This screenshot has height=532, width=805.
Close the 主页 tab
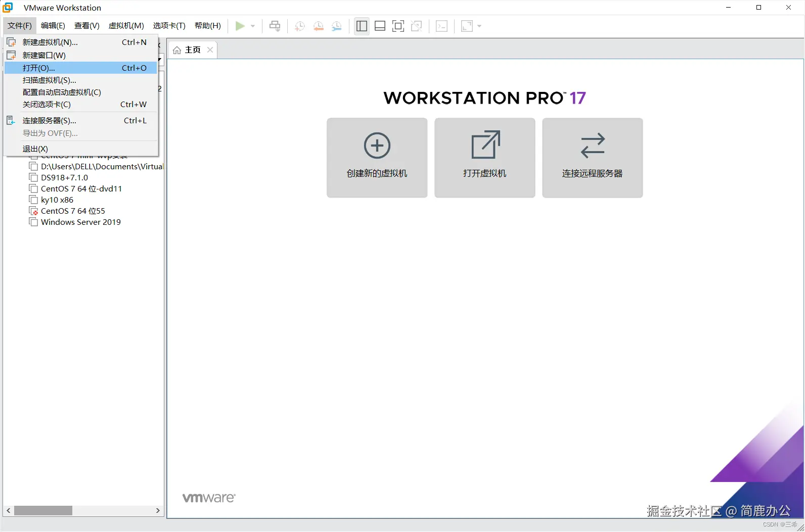pos(210,50)
